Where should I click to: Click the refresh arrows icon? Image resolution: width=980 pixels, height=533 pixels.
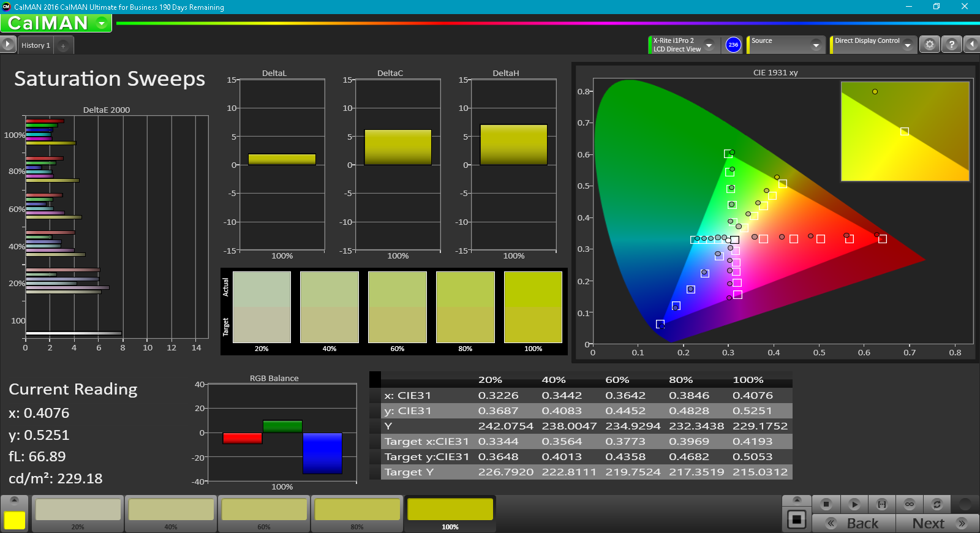pyautogui.click(x=937, y=504)
